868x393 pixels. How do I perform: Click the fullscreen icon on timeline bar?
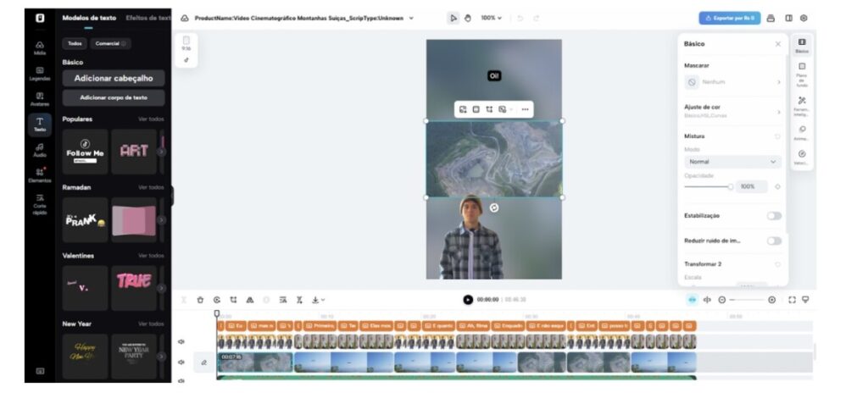coord(792,300)
